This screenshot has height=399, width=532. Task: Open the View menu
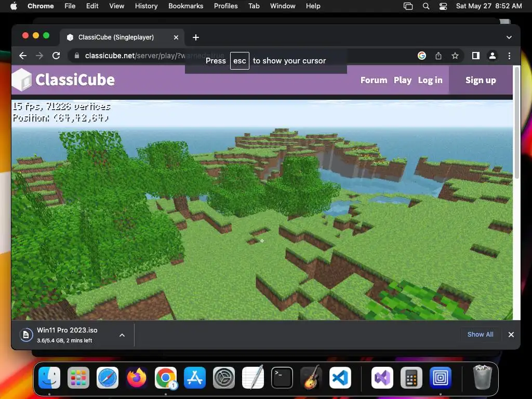coord(116,6)
